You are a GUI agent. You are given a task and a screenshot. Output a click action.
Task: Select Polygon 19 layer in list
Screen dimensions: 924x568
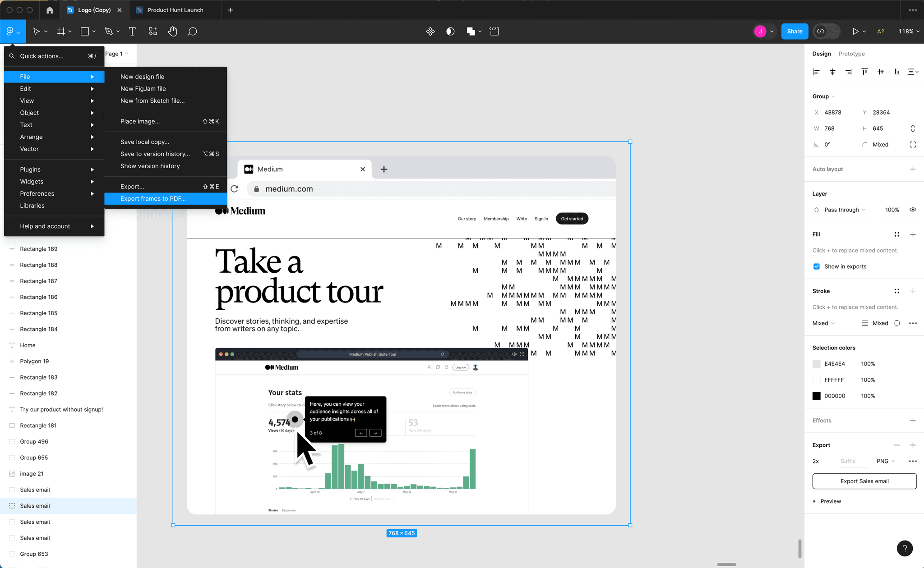[x=34, y=361]
